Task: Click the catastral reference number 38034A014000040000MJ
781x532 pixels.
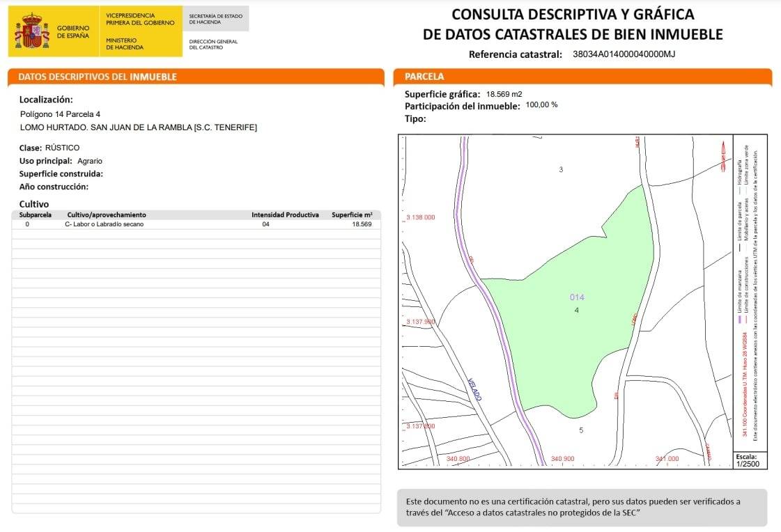Action: point(624,54)
